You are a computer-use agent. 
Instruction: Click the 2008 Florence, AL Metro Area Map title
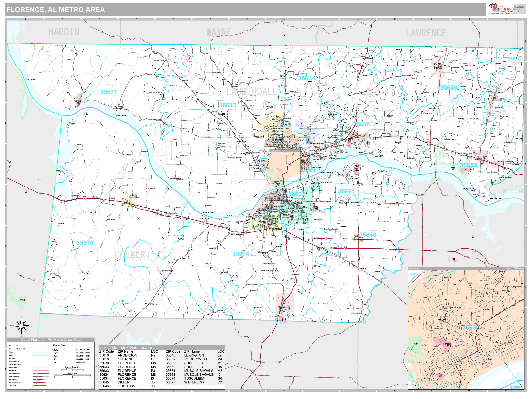click(x=51, y=340)
